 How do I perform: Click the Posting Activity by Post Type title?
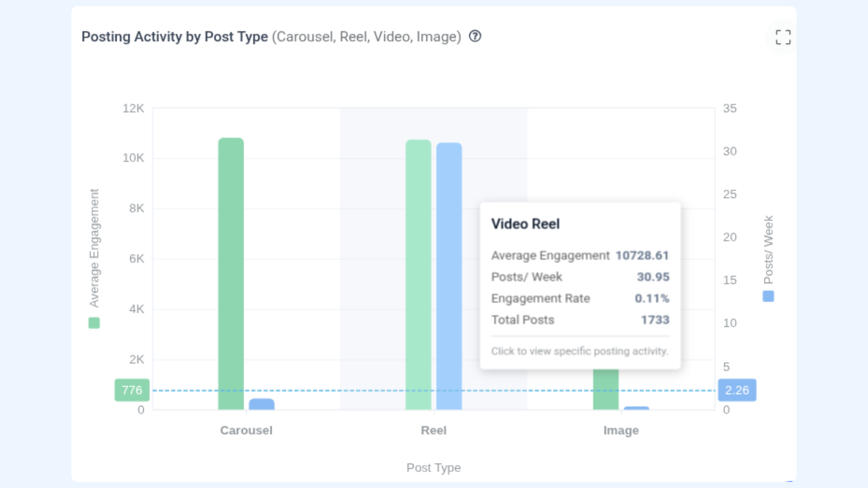tap(175, 37)
